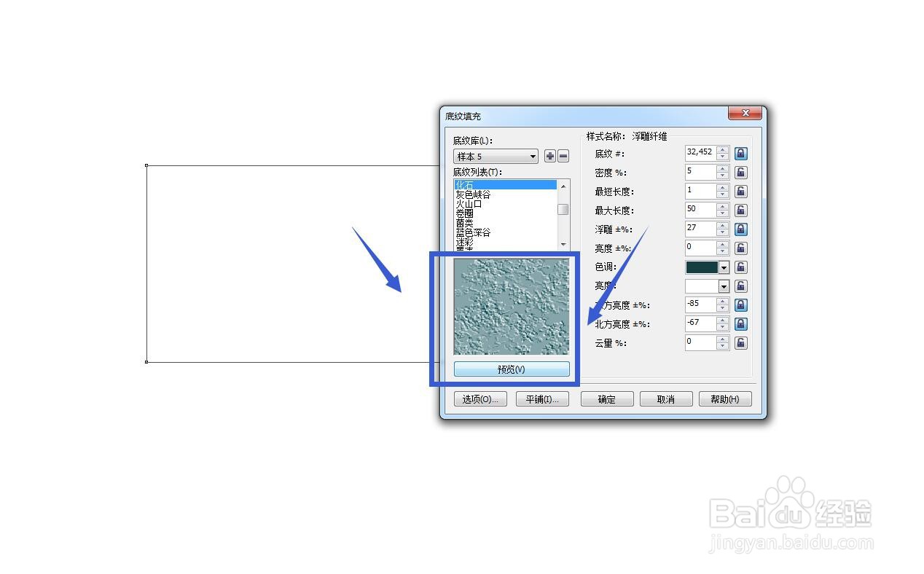Click the minus icon to delete texture
This screenshot has width=924, height=574.
pyautogui.click(x=563, y=157)
